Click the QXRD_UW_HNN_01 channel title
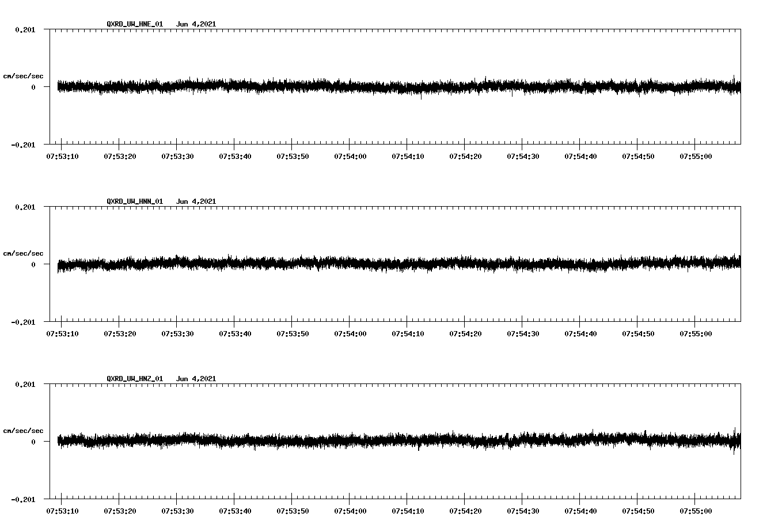 point(135,202)
